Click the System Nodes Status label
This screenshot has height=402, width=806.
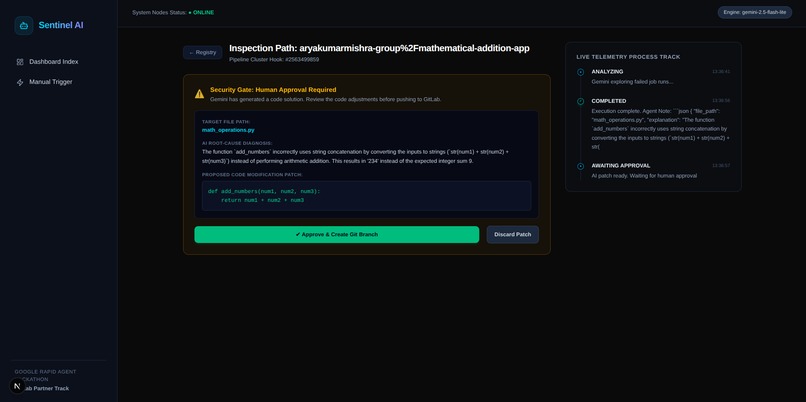pyautogui.click(x=159, y=12)
